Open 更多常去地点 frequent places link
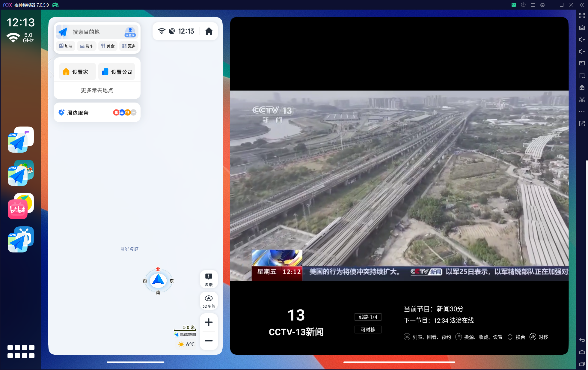Viewport: 588px width, 370px height. pos(97,90)
